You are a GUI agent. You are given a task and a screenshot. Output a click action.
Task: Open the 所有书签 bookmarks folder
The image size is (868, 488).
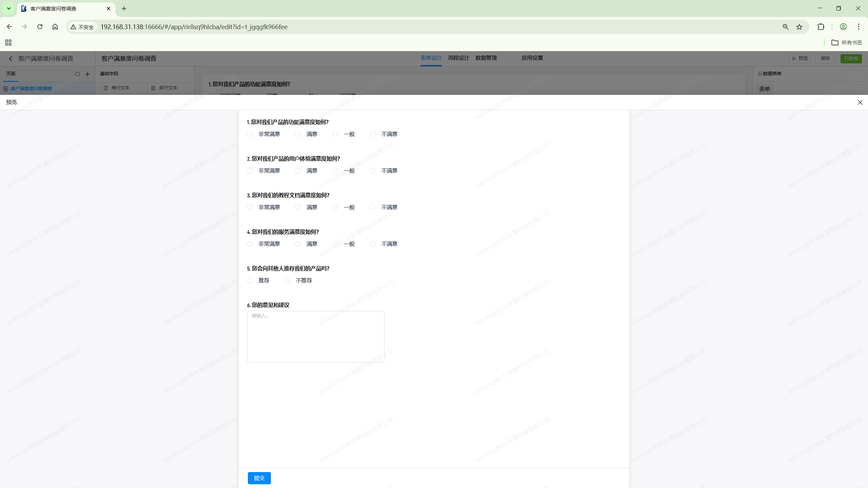point(847,42)
